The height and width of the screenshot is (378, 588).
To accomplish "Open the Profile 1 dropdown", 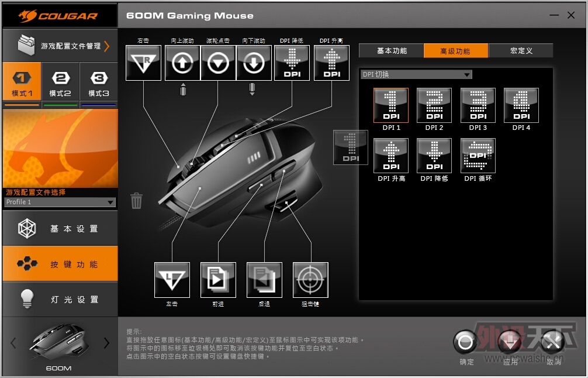I will tap(60, 202).
